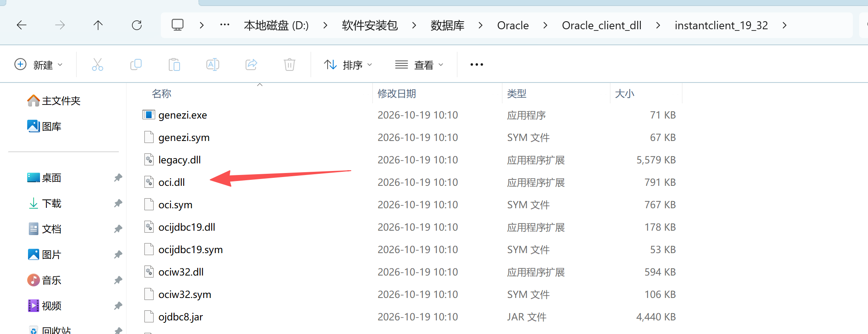Screen dimensions: 868x334
Task: Show hidden breadcrumb path ellipsis
Action: click(x=225, y=25)
